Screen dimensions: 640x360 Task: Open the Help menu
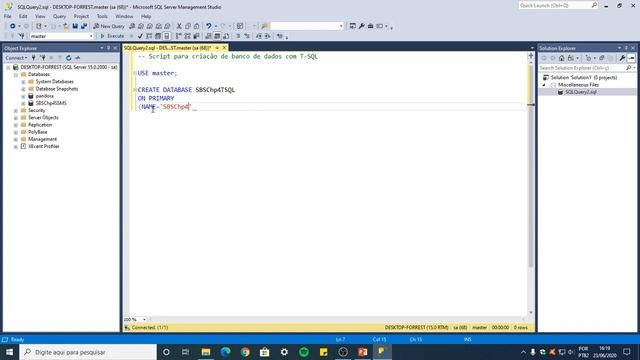tap(146, 16)
